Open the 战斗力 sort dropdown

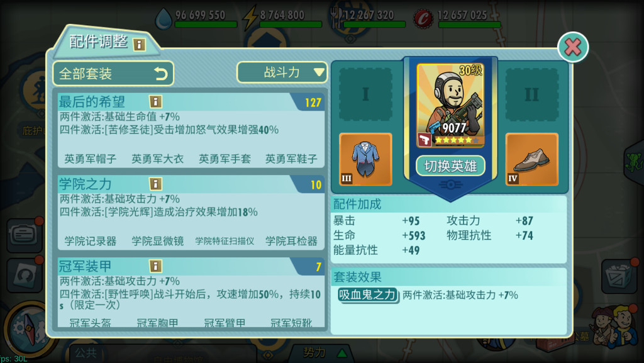pyautogui.click(x=282, y=73)
